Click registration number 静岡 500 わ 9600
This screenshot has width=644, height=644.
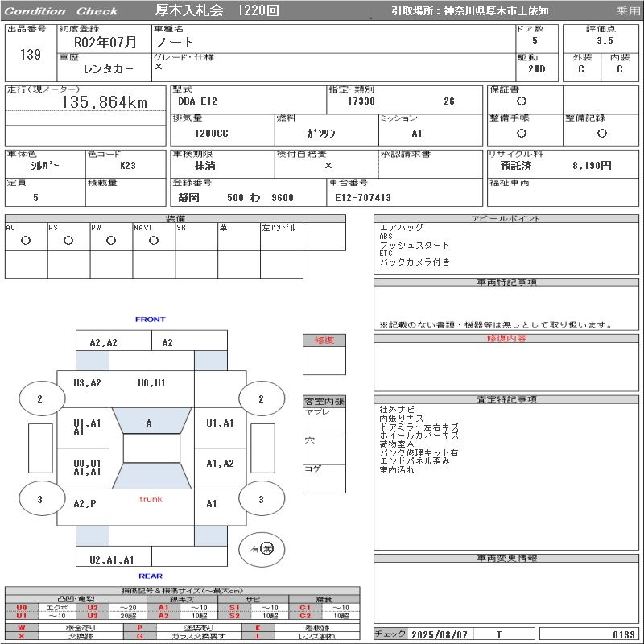pyautogui.click(x=236, y=198)
